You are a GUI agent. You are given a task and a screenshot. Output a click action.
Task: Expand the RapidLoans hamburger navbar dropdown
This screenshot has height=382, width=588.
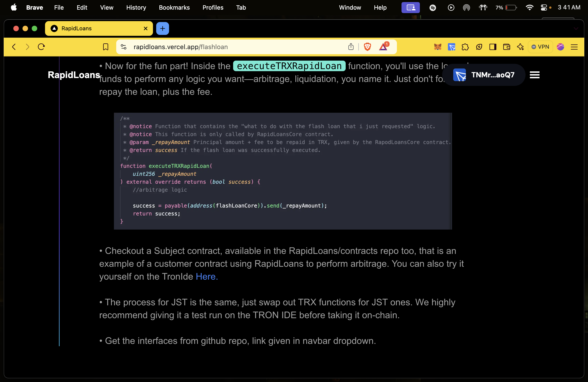(x=534, y=75)
